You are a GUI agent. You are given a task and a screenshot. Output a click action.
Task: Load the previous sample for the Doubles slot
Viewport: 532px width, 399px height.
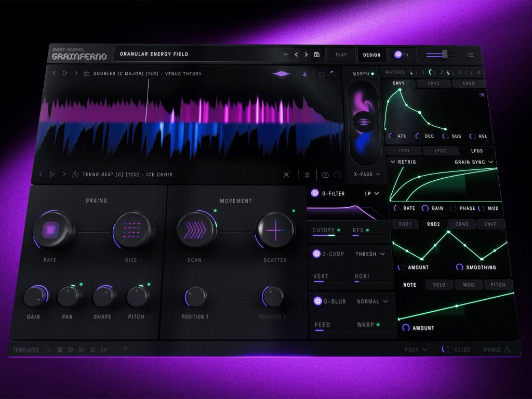[x=54, y=73]
